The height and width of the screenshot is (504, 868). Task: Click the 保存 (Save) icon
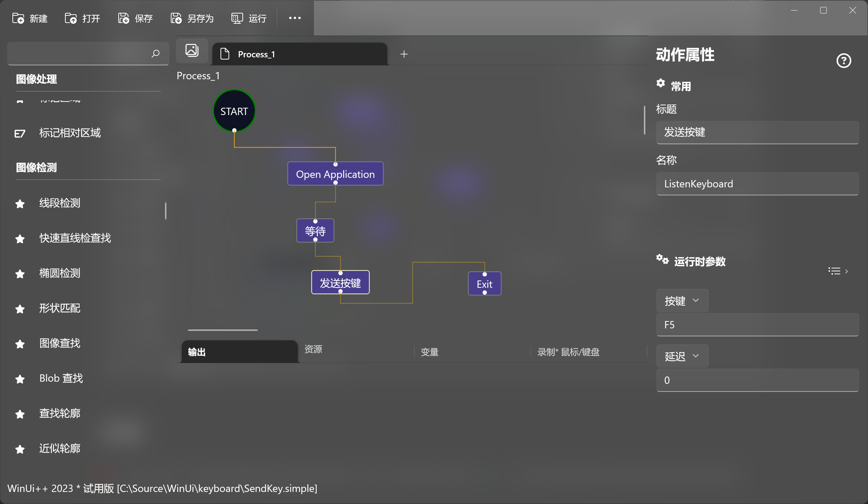[x=123, y=18]
